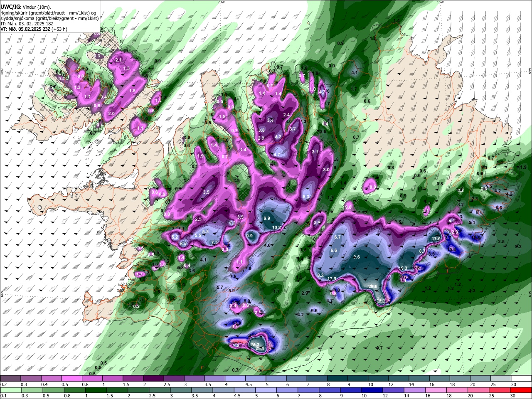
Task: Click the '2.2' precipitation value
Action: coord(518,246)
